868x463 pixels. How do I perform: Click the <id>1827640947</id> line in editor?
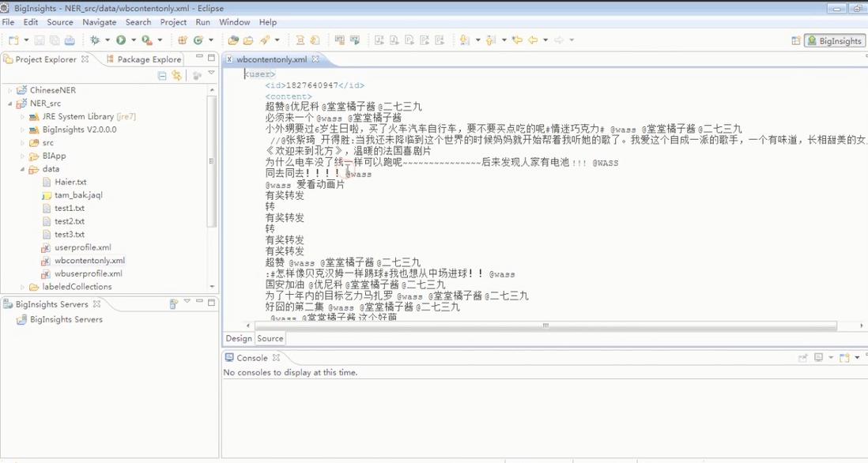pyautogui.click(x=315, y=85)
